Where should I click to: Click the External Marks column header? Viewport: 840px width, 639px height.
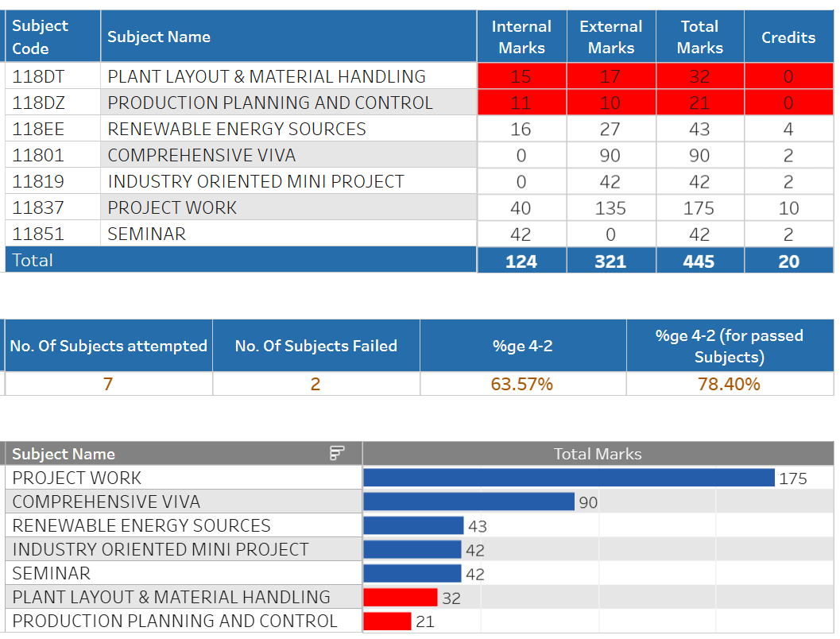(x=610, y=37)
